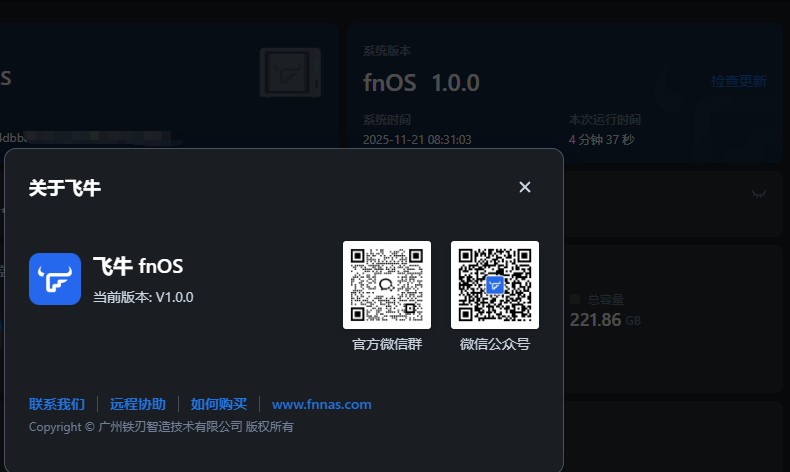Toggle the hidden-eye icon in background panel
The width and height of the screenshot is (790, 472).
(x=759, y=193)
